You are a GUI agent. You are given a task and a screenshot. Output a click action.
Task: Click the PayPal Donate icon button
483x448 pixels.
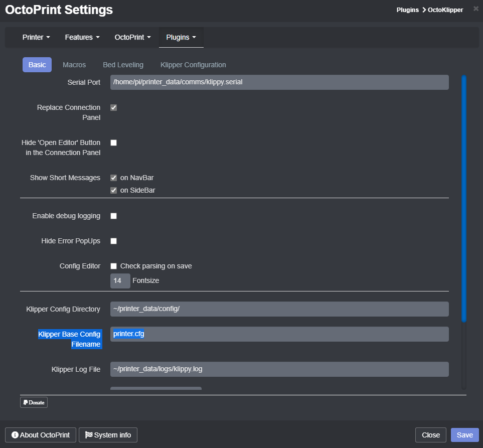pos(34,402)
